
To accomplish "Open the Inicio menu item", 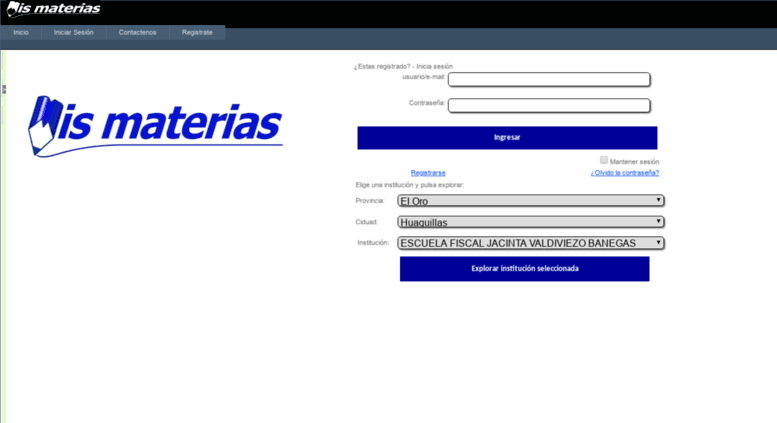I will coord(21,32).
